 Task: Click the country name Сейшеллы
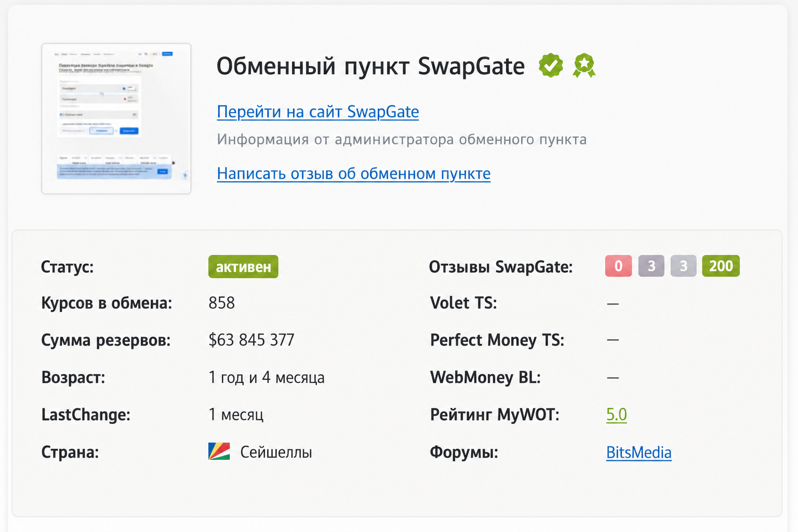tap(276, 452)
